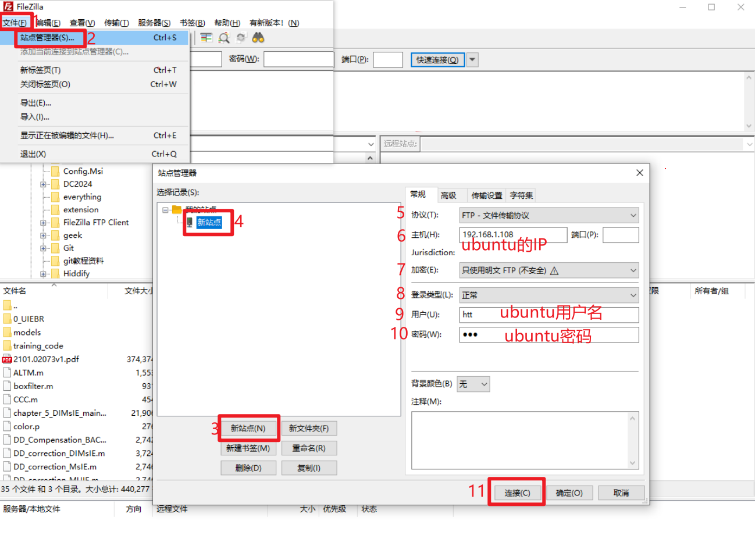Expand the Hiddify folder node
Viewport: 755px width, 560px height.
coord(43,273)
